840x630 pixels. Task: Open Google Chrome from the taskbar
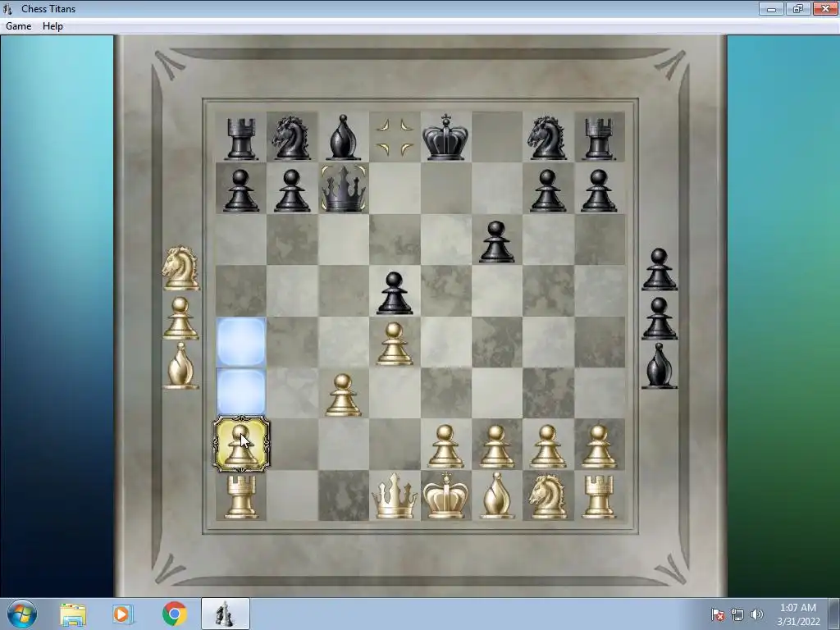[174, 614]
